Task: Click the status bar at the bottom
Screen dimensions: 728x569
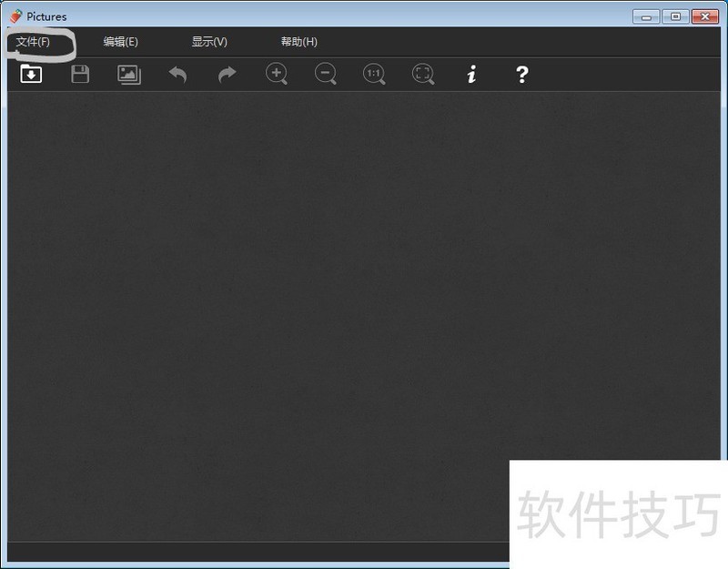Action: click(x=273, y=552)
